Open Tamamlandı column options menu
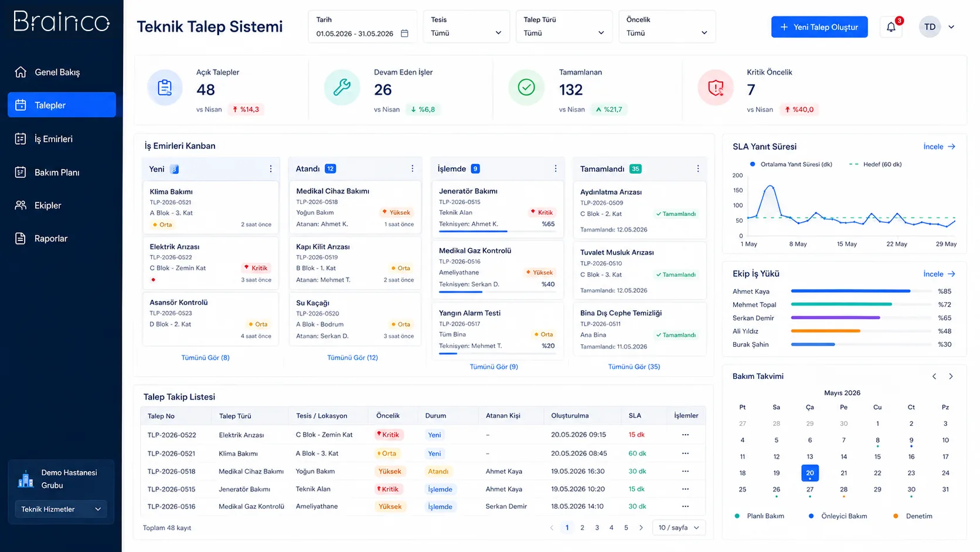The height and width of the screenshot is (552, 980). tap(698, 169)
